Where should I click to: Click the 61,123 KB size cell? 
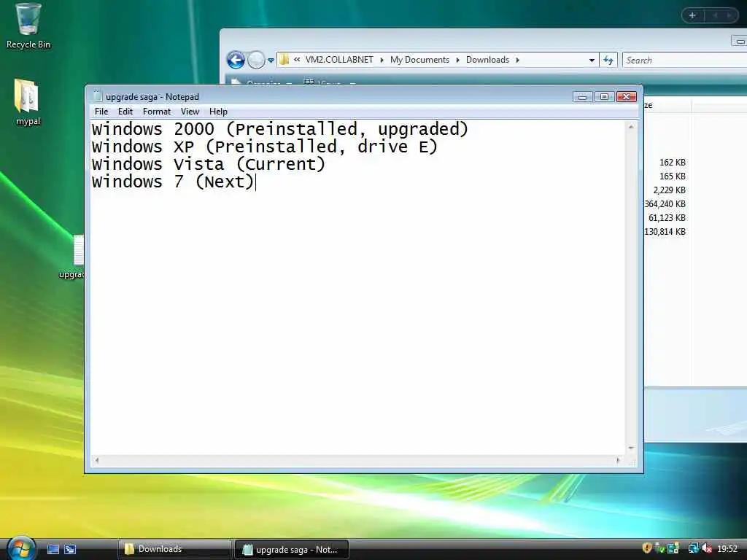(x=667, y=217)
